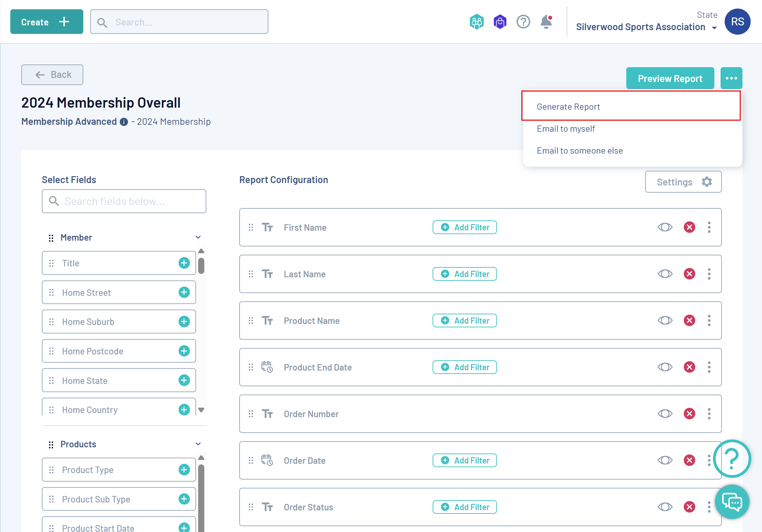
Task: Remove the Product Name field with red X
Action: point(689,321)
